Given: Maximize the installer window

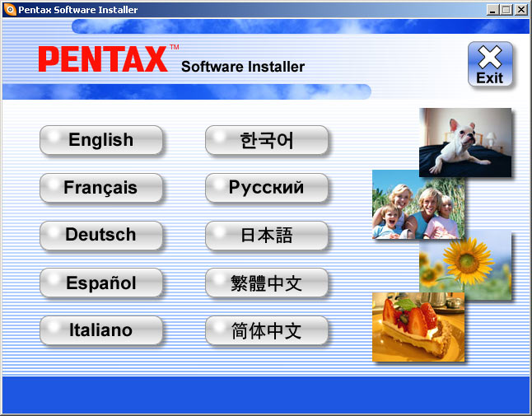Looking at the screenshot, I should pyautogui.click(x=506, y=10).
